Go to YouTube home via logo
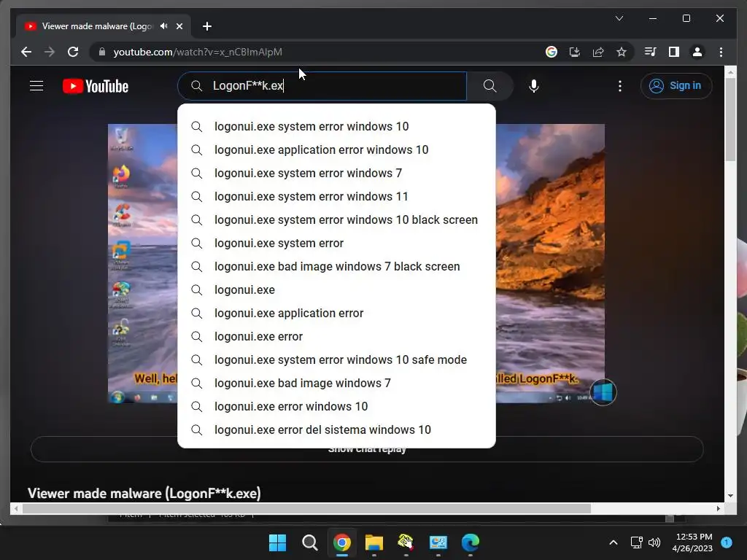This screenshot has width=747, height=560. point(96,86)
